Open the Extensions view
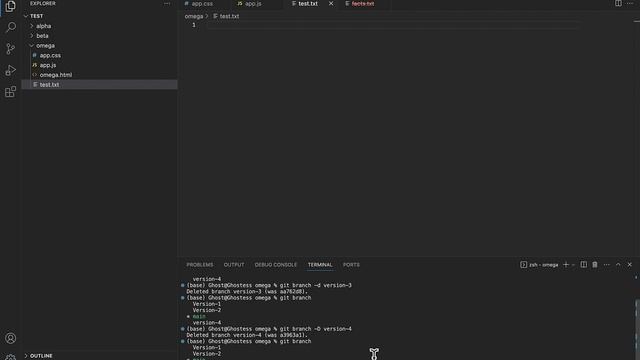 (11, 92)
